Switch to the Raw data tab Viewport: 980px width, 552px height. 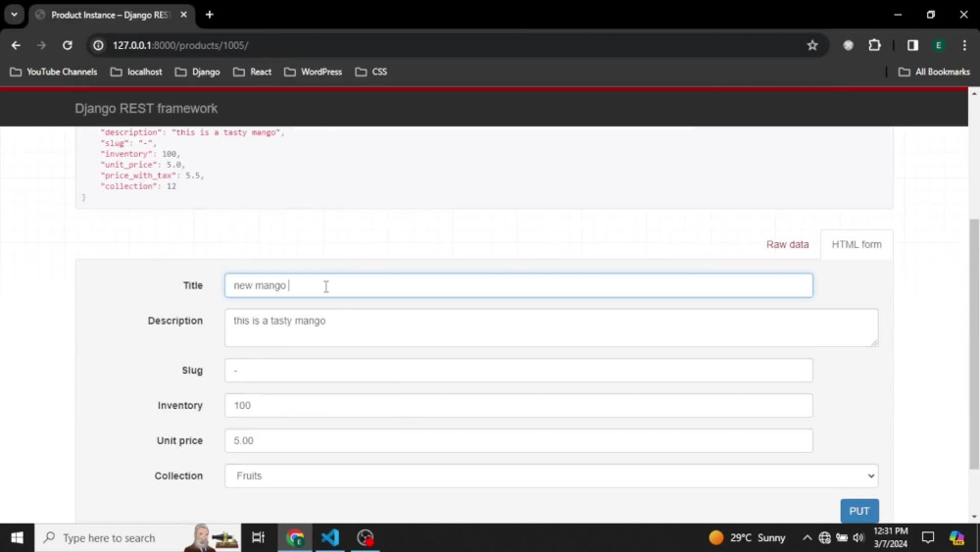pos(787,244)
